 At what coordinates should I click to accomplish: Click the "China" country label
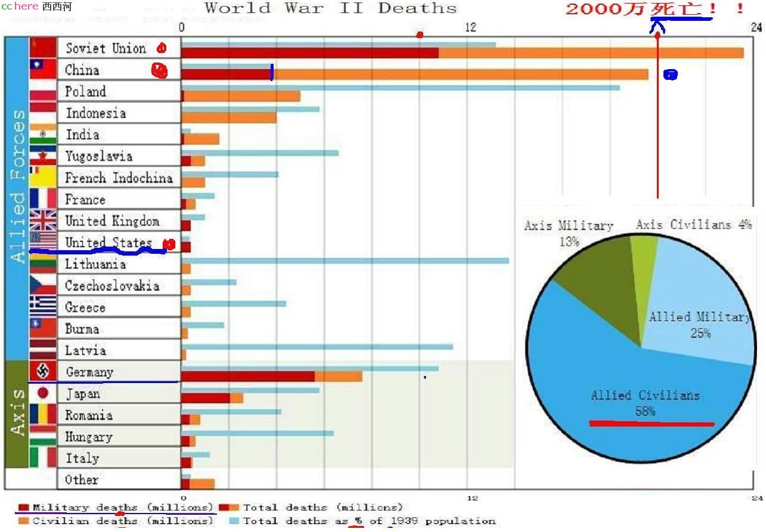82,70
